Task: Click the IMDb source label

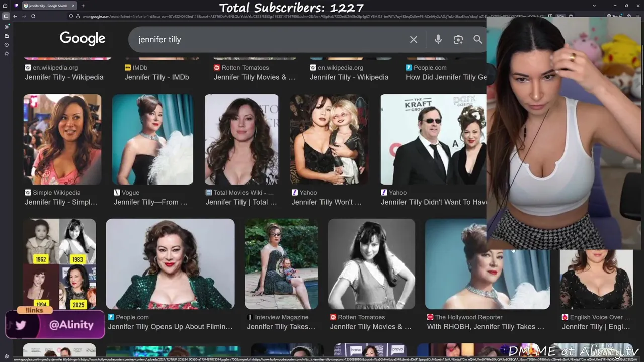Action: point(140,68)
